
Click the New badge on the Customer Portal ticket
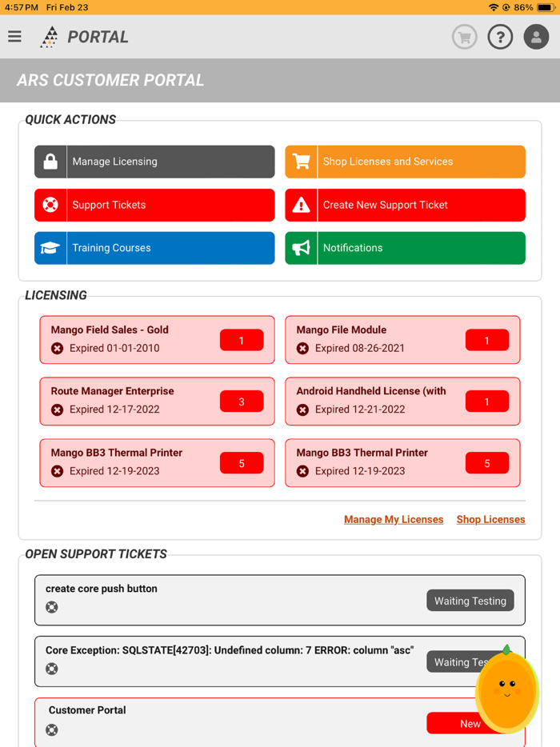coord(469,723)
